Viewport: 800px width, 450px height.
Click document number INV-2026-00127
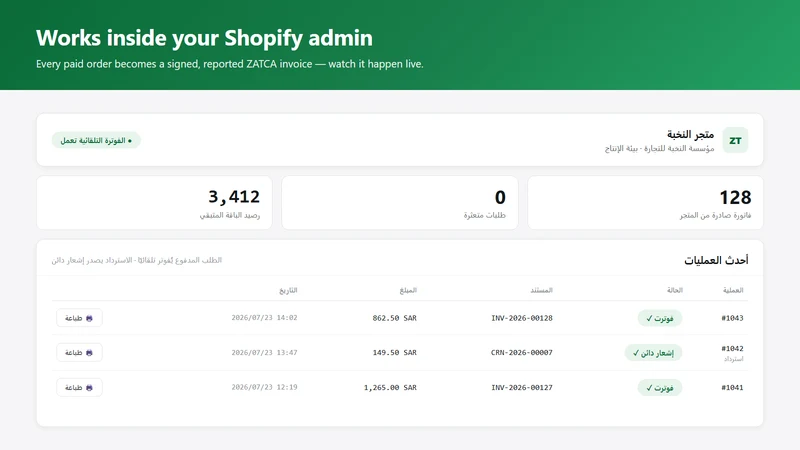[x=522, y=388]
